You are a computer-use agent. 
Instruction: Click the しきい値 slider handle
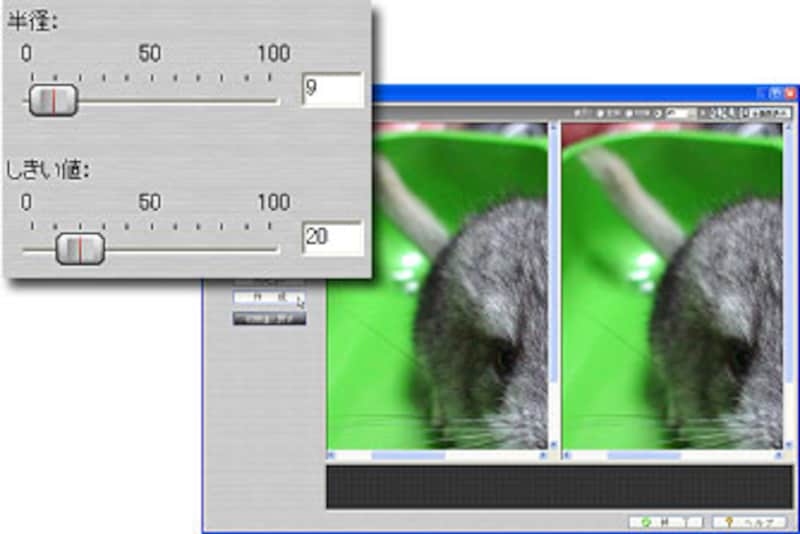[x=80, y=249]
